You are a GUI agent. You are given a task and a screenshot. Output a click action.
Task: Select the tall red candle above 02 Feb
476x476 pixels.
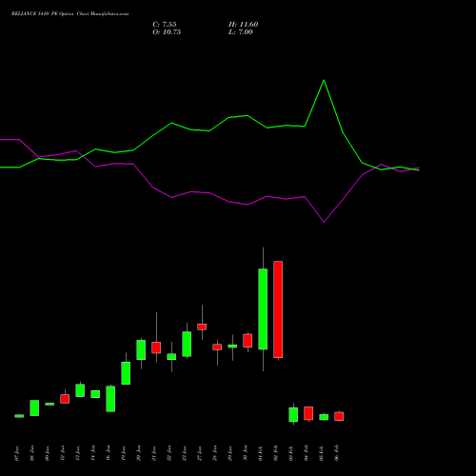[x=278, y=309]
